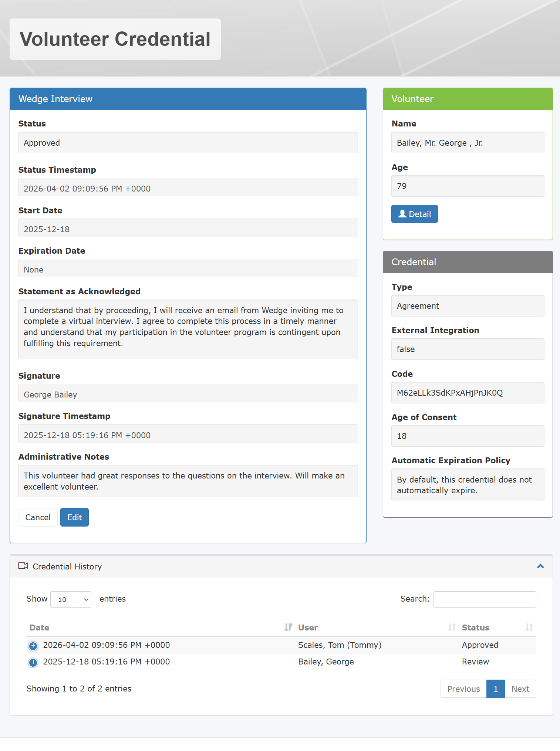Go to the Next page
The width and height of the screenshot is (560, 751).
(x=520, y=689)
